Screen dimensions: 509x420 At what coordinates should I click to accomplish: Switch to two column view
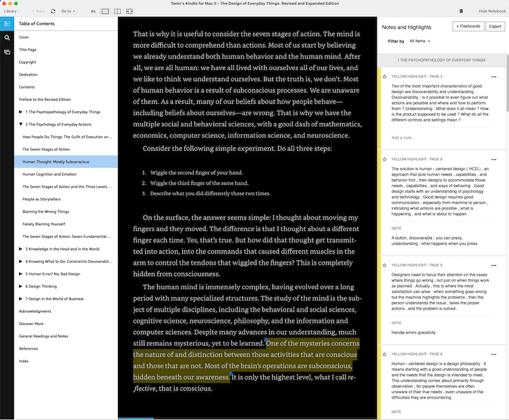[117, 11]
